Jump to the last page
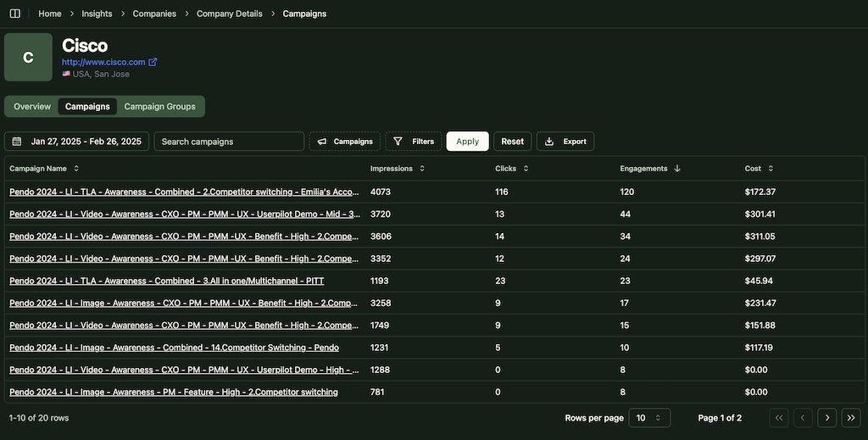The image size is (868, 440). pos(851,418)
